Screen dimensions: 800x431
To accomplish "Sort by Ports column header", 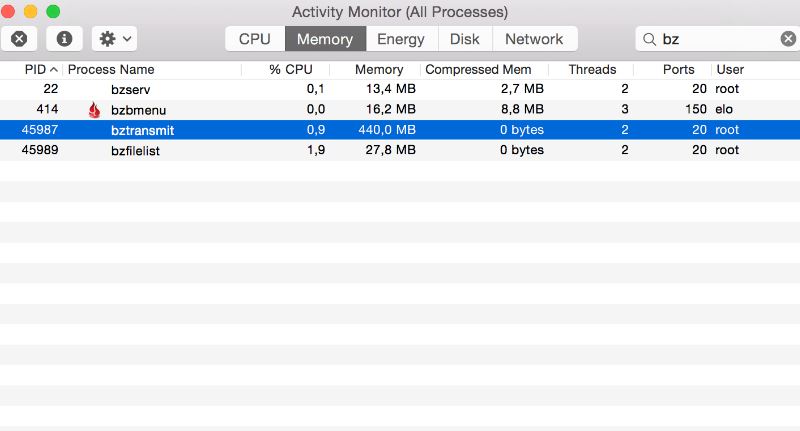I will click(679, 69).
